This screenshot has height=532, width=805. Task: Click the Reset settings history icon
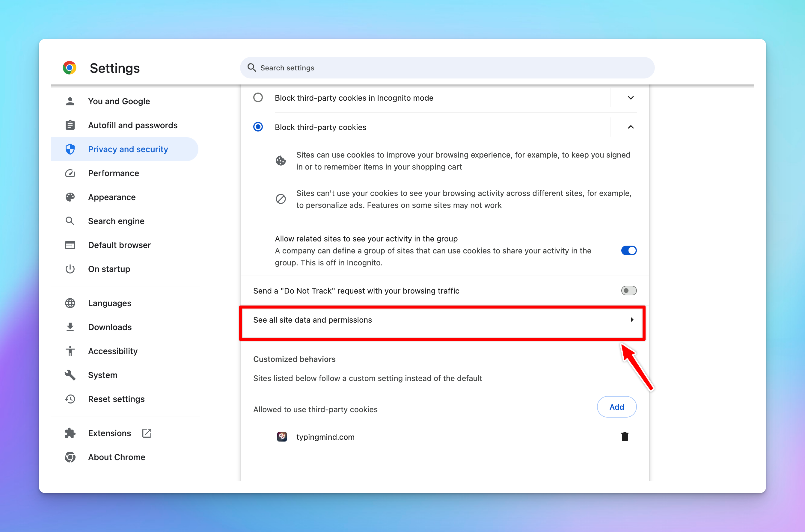tap(70, 399)
